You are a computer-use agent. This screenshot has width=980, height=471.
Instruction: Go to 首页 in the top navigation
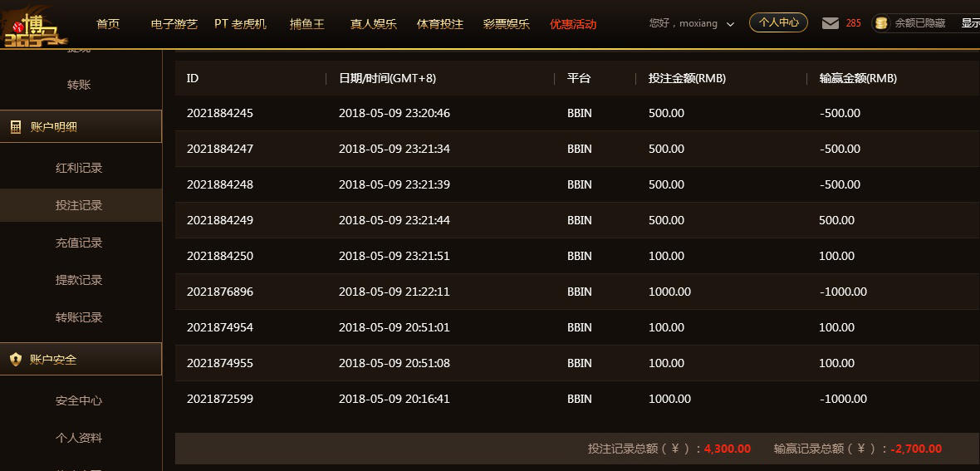click(108, 24)
